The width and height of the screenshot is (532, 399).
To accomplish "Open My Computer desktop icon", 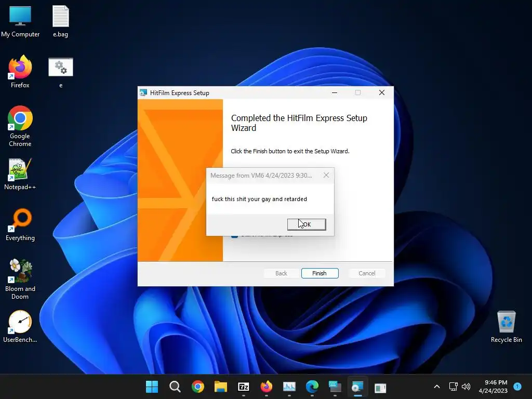I will coord(20,21).
